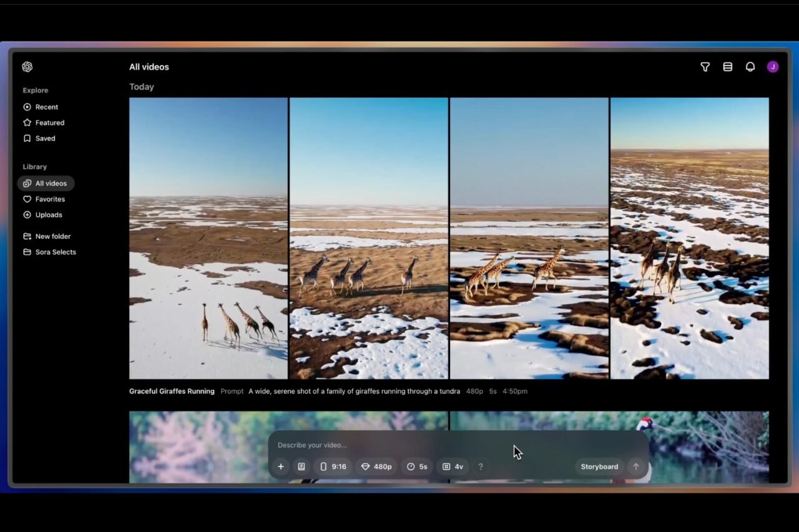This screenshot has height=532, width=799.
Task: Open the fourth giraffe video thumbnail
Action: coord(690,238)
